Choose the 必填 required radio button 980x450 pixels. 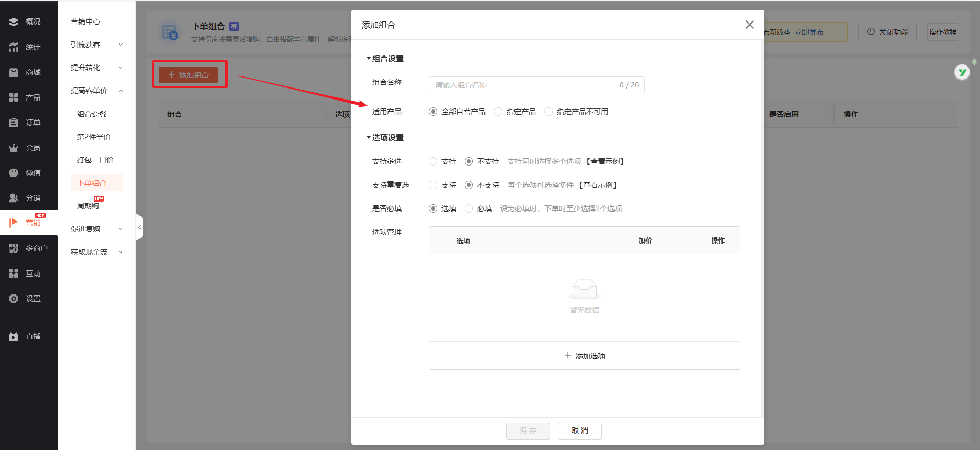[469, 208]
